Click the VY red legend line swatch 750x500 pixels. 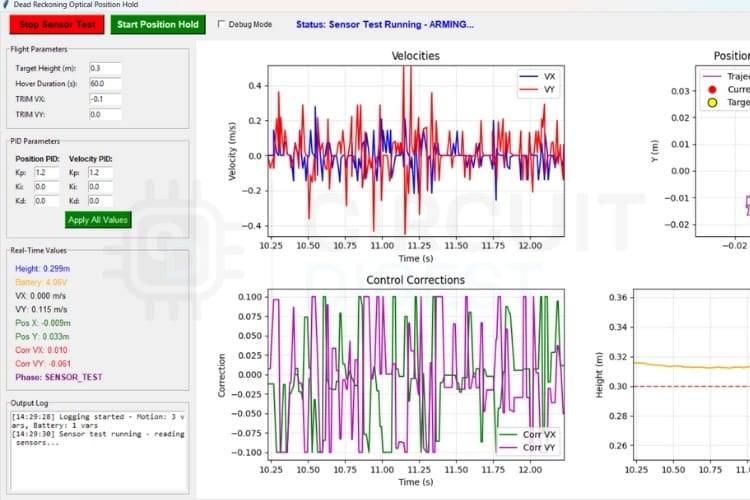click(x=527, y=90)
